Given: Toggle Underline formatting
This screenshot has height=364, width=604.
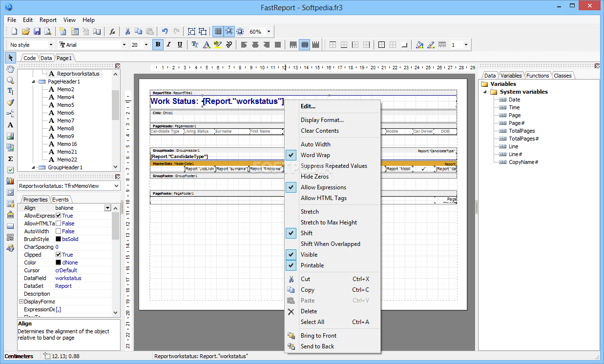Looking at the screenshot, I should pyautogui.click(x=180, y=45).
